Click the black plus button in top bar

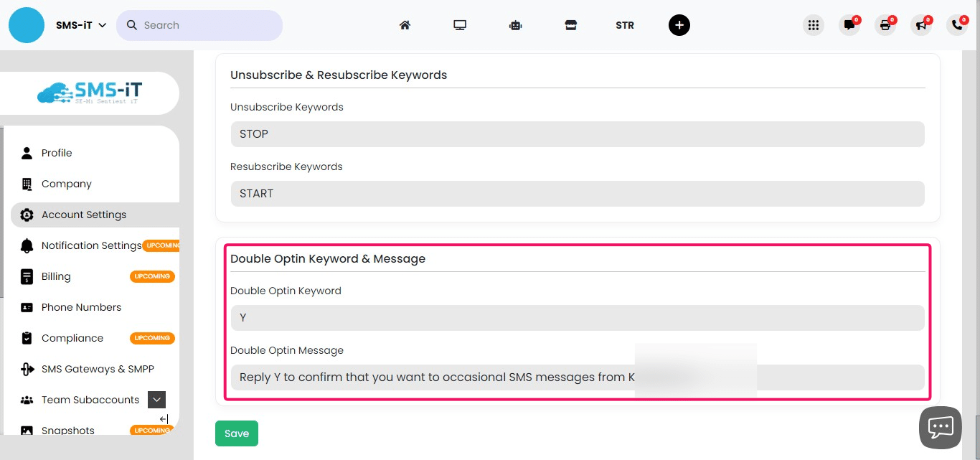point(679,24)
